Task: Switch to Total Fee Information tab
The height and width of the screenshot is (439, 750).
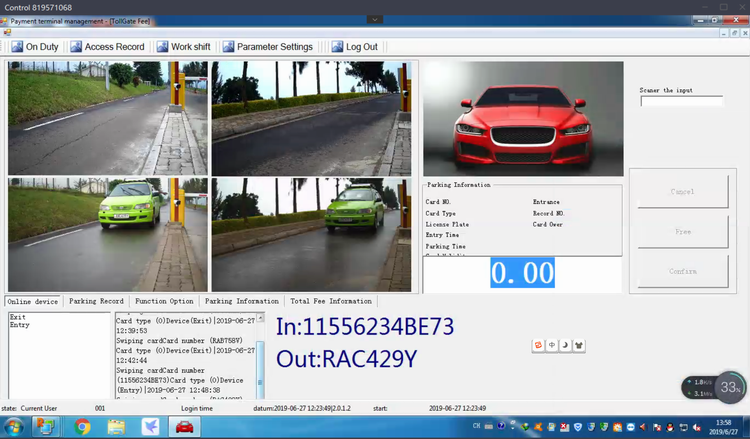Action: coord(330,301)
